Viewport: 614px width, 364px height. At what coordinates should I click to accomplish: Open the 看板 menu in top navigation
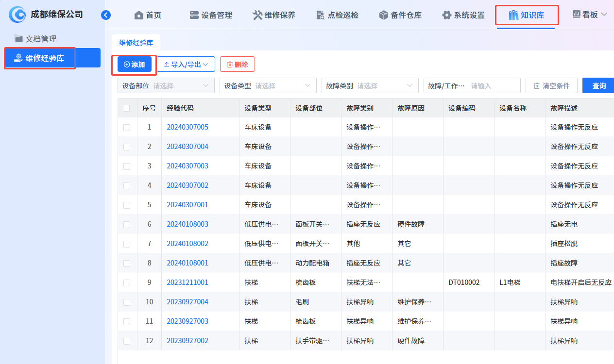point(590,15)
